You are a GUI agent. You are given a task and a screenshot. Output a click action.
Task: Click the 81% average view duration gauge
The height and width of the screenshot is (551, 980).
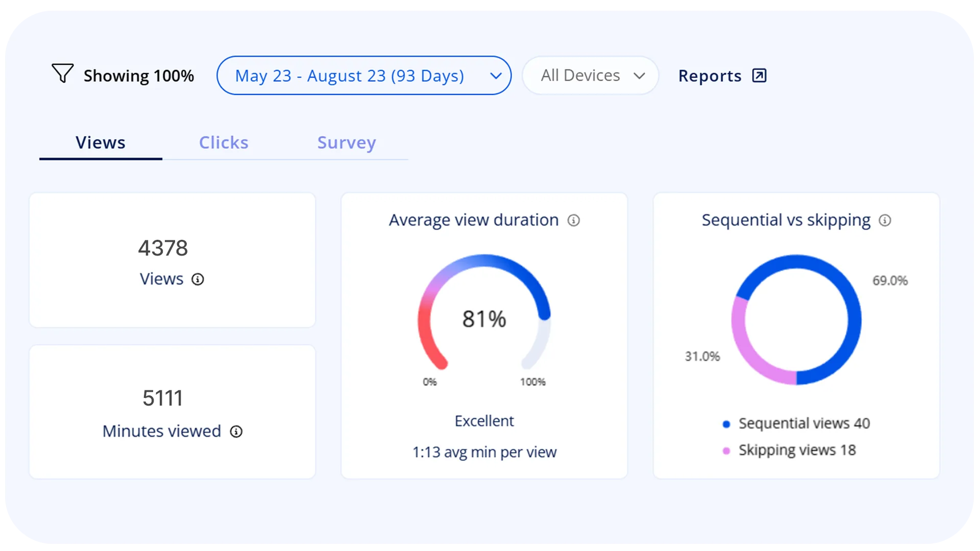(484, 319)
